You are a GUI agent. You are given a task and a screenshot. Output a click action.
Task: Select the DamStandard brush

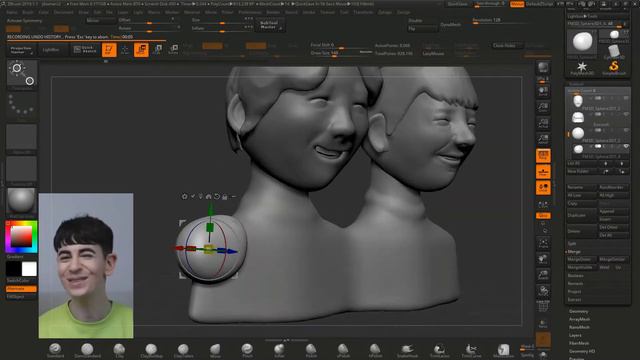click(x=87, y=350)
